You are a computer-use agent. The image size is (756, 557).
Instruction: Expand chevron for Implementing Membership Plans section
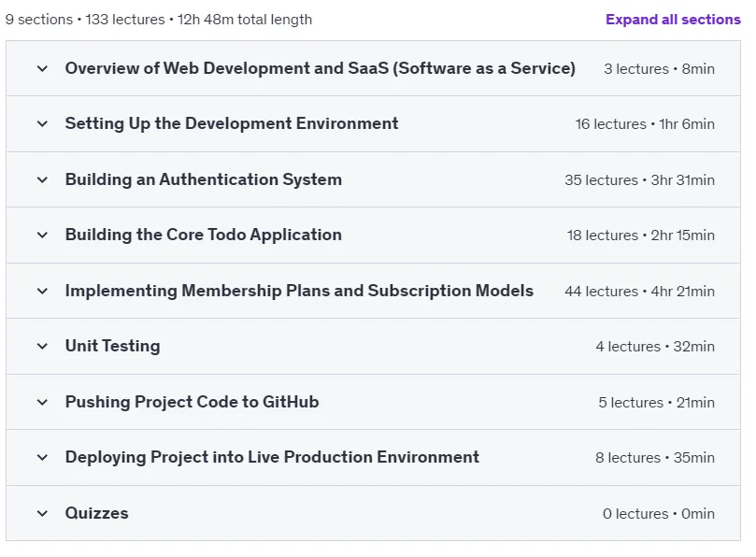click(42, 292)
